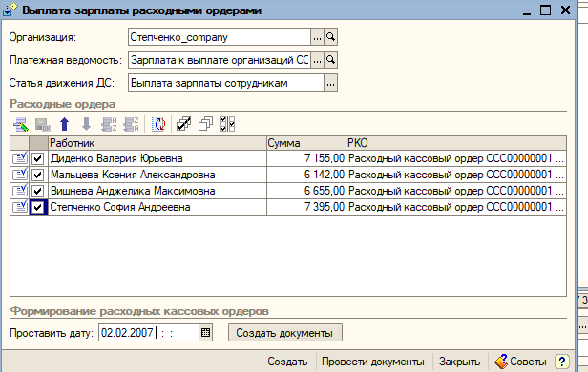This screenshot has height=372, width=588.
Task: Uncheck Вишнева Анджелика Максимовна checkbox
Action: pos(37,191)
